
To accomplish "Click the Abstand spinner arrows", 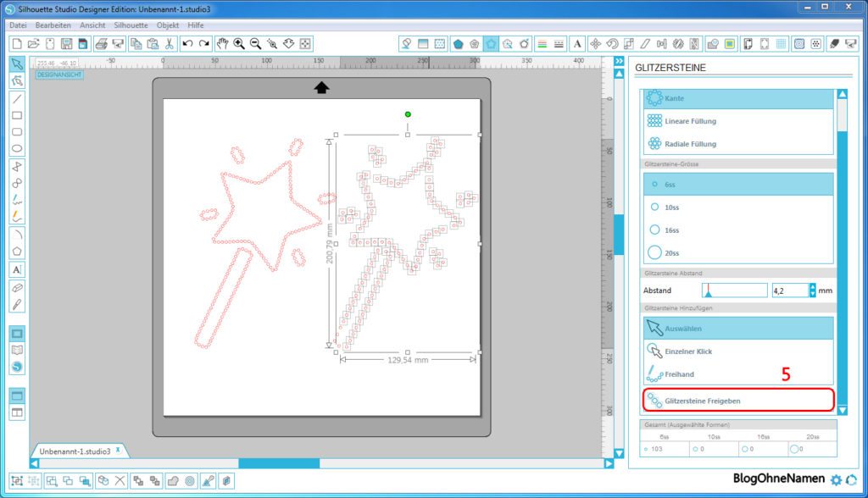I will [813, 290].
